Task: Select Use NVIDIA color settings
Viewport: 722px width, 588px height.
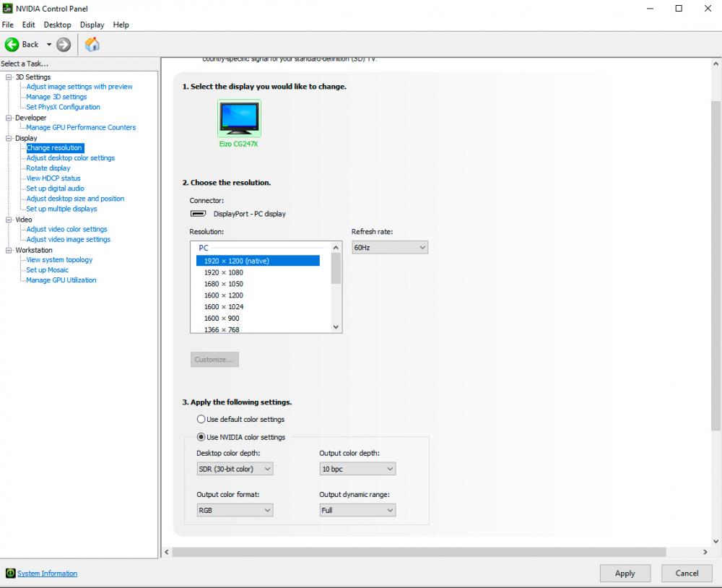Action: 201,437
